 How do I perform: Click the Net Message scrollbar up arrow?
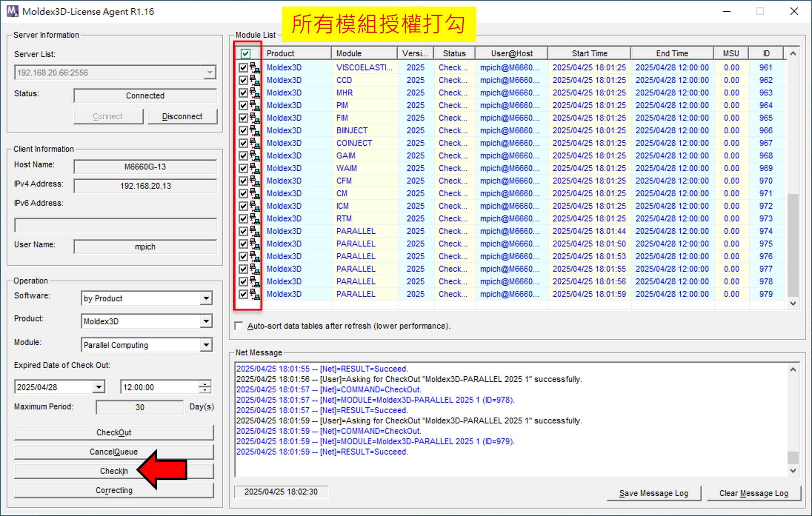point(793,369)
